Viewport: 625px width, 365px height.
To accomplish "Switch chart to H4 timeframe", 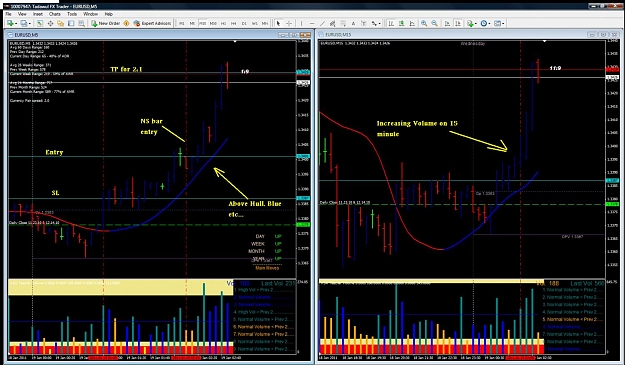I will pos(234,24).
